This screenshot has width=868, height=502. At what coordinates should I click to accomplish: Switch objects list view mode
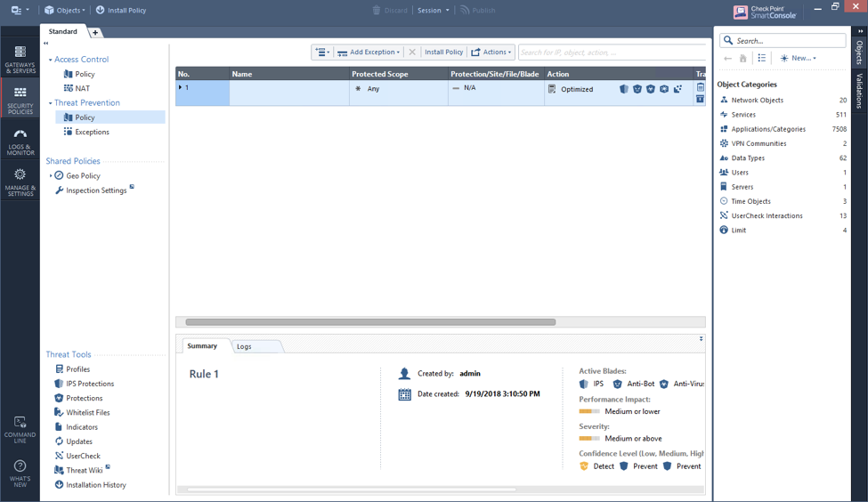[762, 58]
